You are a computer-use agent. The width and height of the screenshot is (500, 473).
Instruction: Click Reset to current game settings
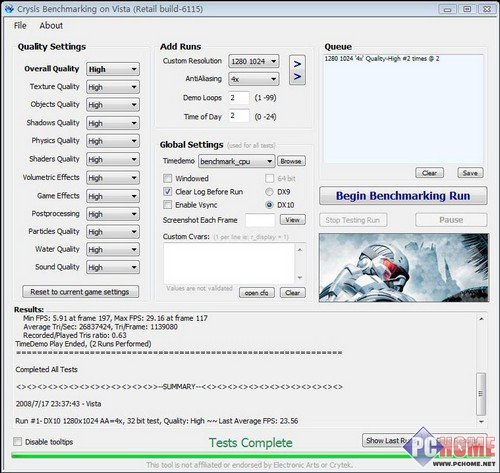80,292
